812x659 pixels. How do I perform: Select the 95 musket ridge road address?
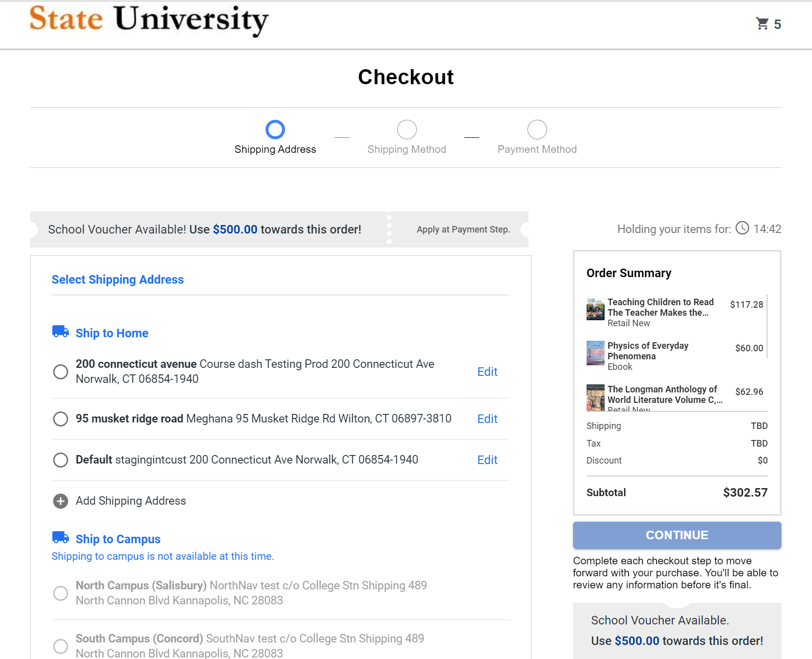(x=61, y=419)
